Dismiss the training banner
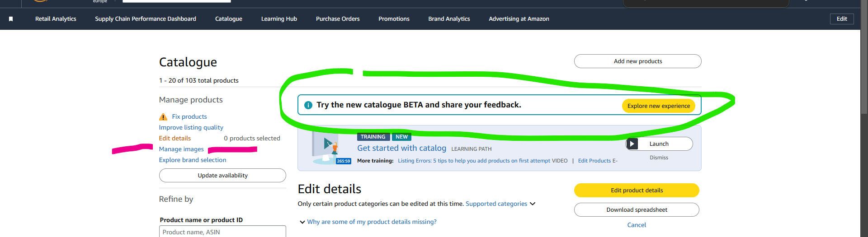This screenshot has height=237, width=868. point(659,158)
